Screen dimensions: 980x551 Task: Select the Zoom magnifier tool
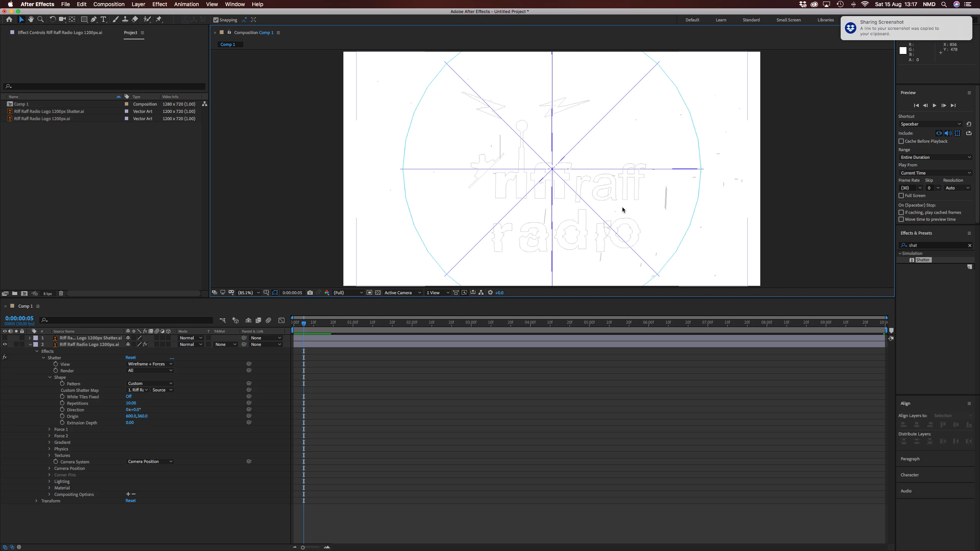tap(41, 20)
